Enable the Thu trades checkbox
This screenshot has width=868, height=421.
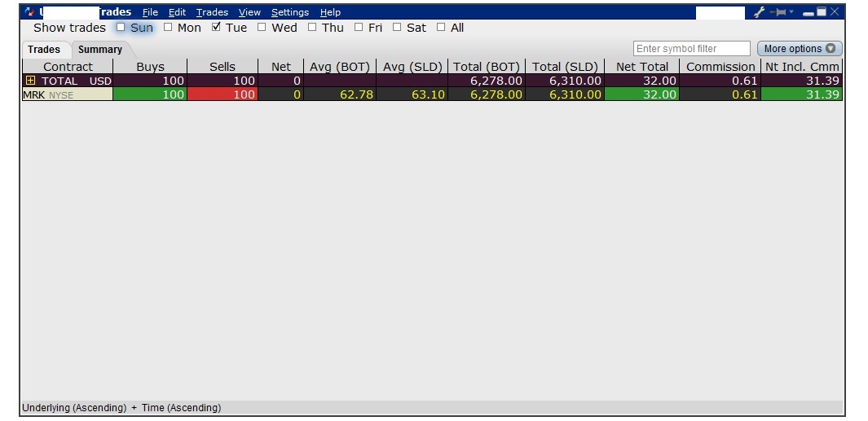(312, 27)
